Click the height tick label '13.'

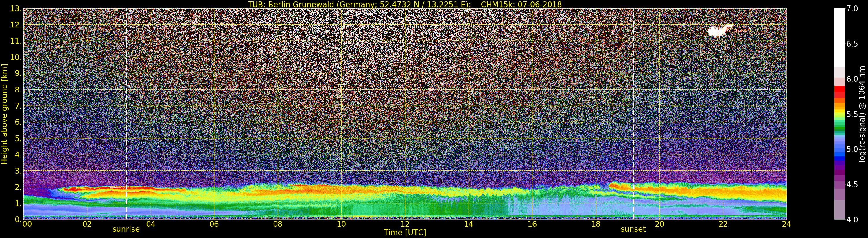[x=16, y=9]
